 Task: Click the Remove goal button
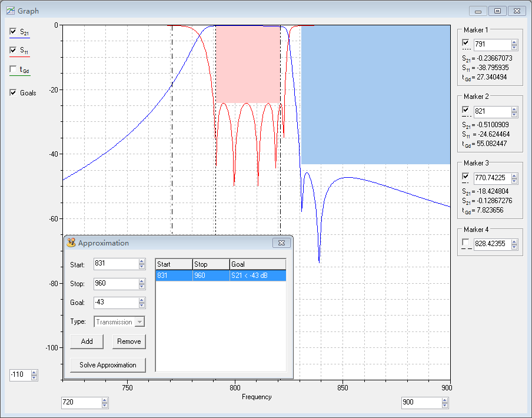pyautogui.click(x=129, y=341)
